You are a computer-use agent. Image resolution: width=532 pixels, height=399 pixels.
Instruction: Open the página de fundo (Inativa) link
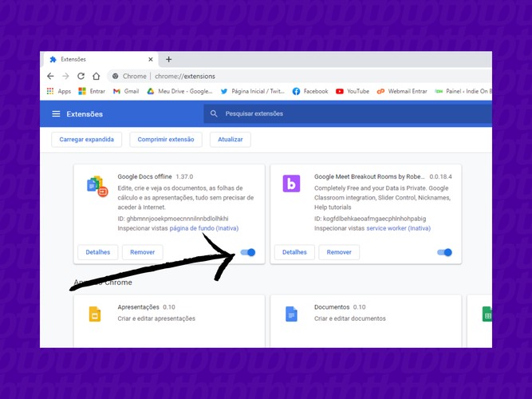[x=204, y=228]
